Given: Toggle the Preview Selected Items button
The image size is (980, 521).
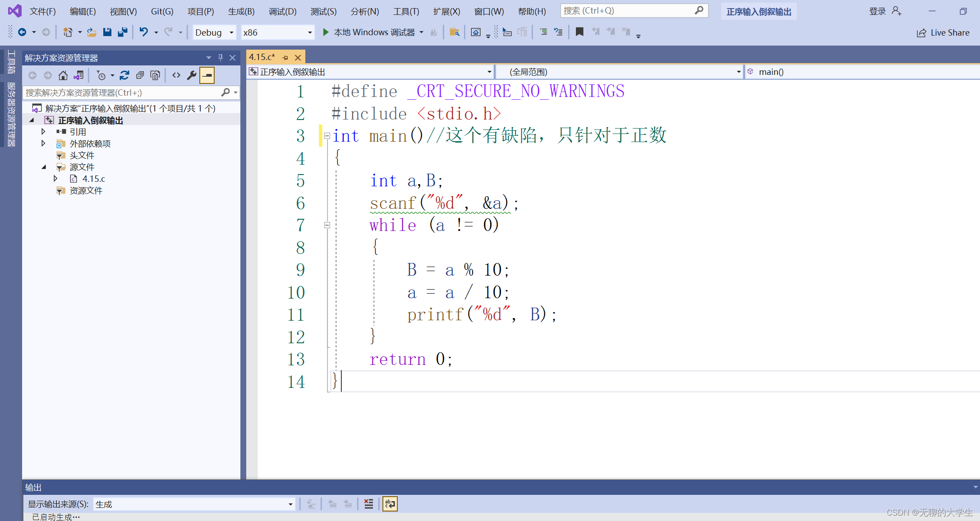Looking at the screenshot, I should 207,75.
